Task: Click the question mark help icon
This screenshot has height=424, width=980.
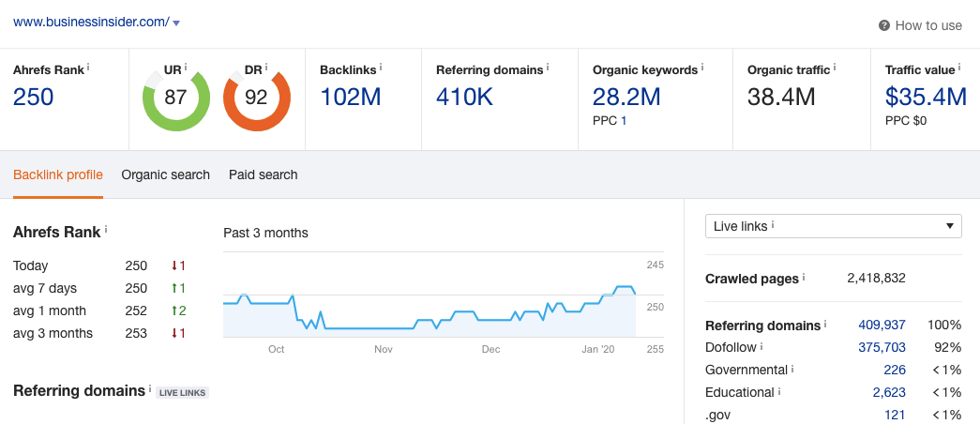Action: click(883, 25)
